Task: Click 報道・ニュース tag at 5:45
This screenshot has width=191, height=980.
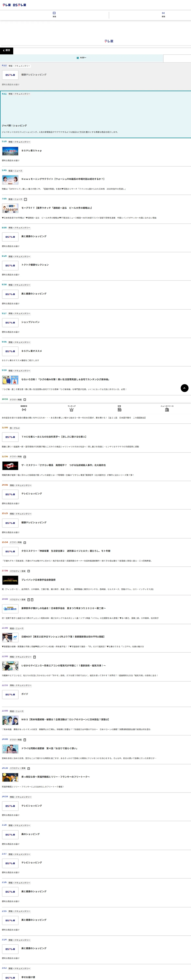Action: 16,171
